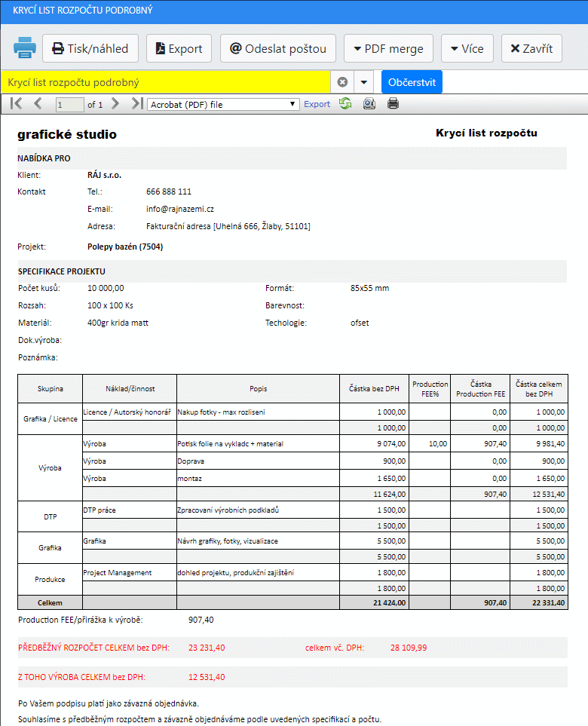
Task: Click the Skupina column header
Action: pyautogui.click(x=50, y=389)
